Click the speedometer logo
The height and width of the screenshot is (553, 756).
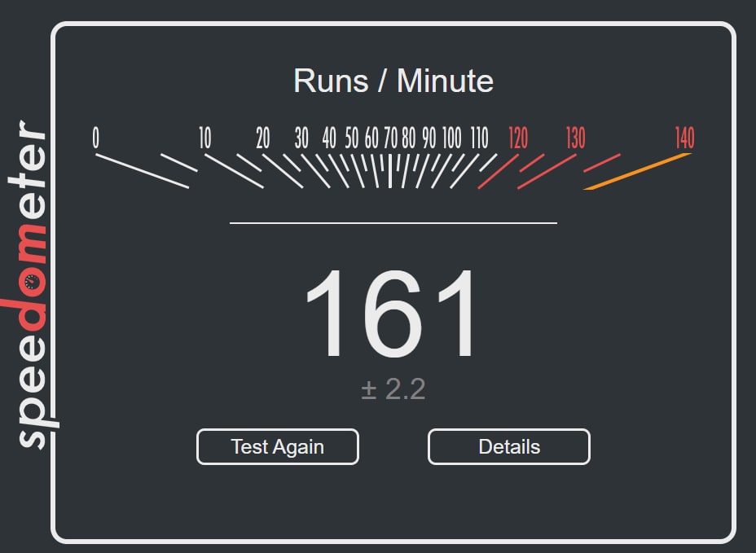point(29,284)
